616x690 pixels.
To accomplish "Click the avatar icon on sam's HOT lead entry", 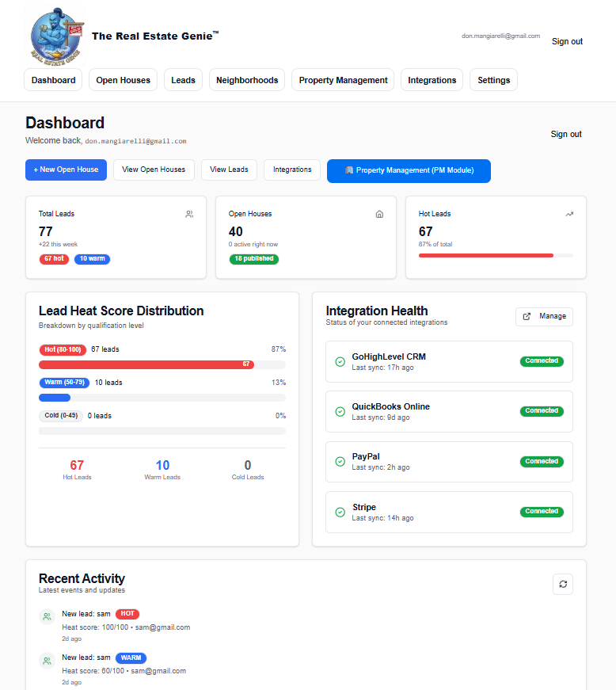I will 47,617.
